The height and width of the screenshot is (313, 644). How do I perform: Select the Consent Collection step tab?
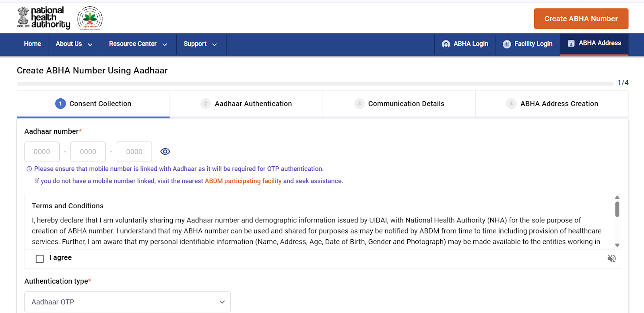point(93,104)
